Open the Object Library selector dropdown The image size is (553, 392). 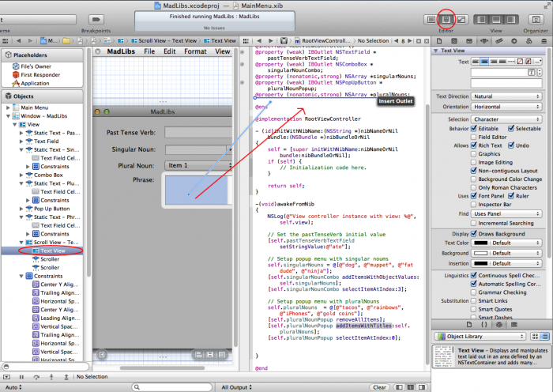point(480,336)
